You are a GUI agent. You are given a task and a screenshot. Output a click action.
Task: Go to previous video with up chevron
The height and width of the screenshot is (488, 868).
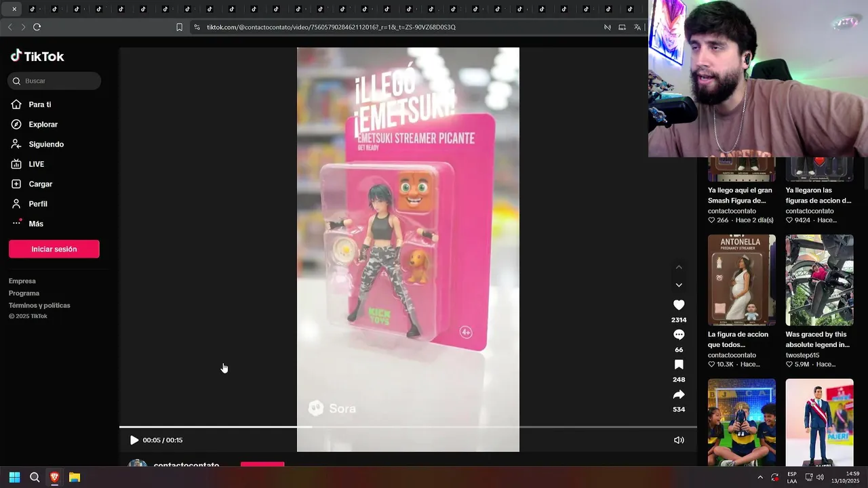(x=679, y=267)
